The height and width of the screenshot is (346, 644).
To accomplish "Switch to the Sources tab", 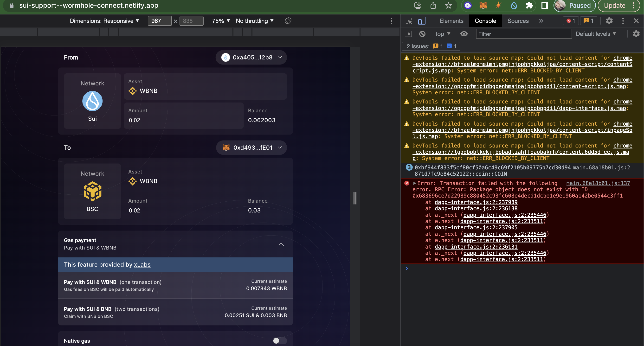I will point(518,21).
